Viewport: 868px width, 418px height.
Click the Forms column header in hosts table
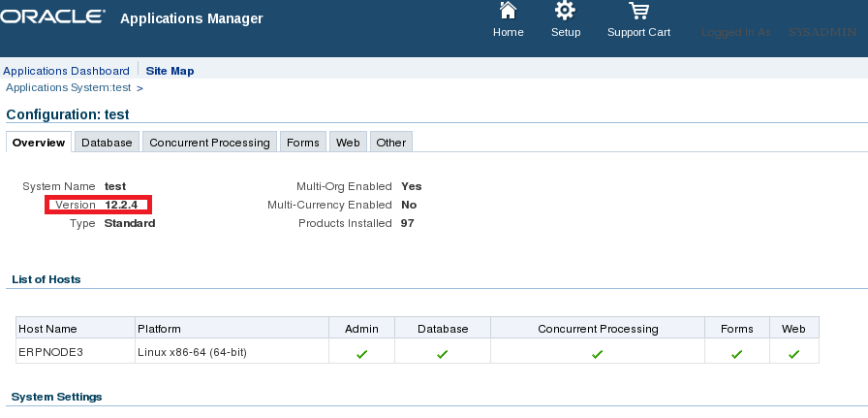[x=737, y=329]
